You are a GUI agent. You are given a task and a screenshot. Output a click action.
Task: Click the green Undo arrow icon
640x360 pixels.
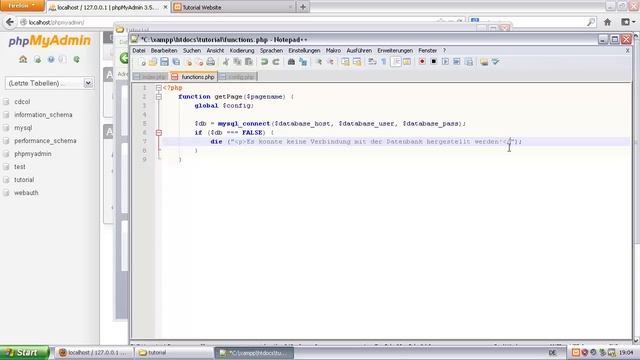(x=264, y=62)
